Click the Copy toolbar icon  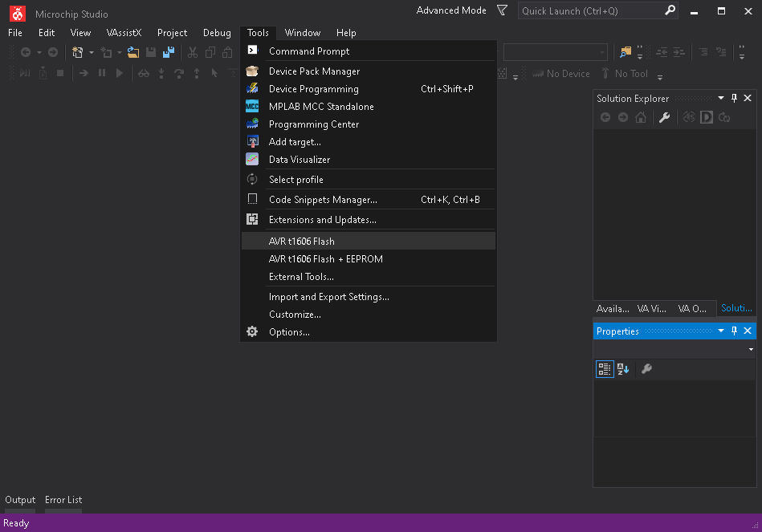pyautogui.click(x=210, y=52)
